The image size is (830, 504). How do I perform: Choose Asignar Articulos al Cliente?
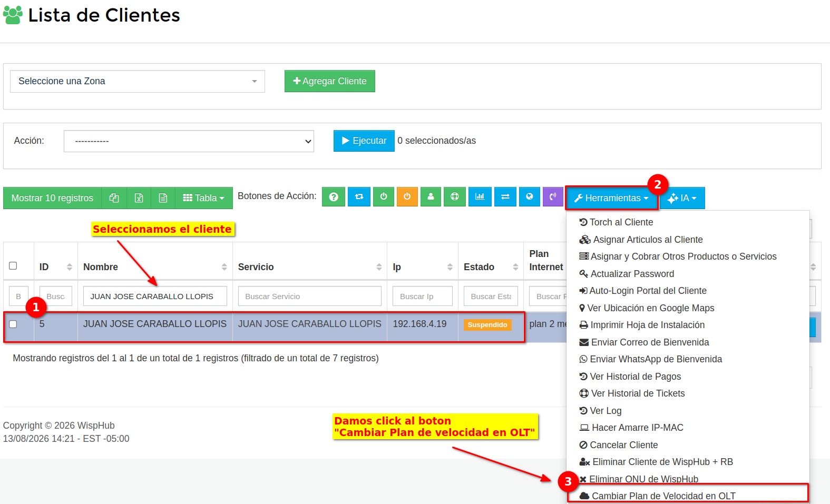641,240
